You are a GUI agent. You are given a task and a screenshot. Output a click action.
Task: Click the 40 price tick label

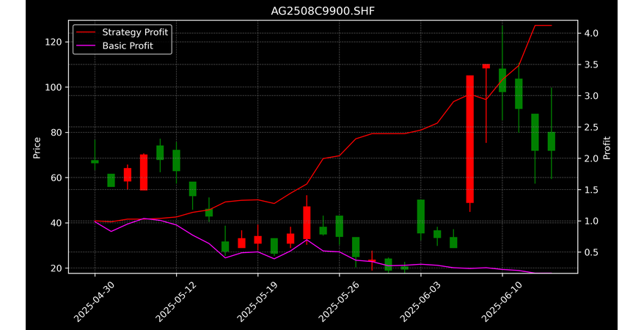(56, 223)
